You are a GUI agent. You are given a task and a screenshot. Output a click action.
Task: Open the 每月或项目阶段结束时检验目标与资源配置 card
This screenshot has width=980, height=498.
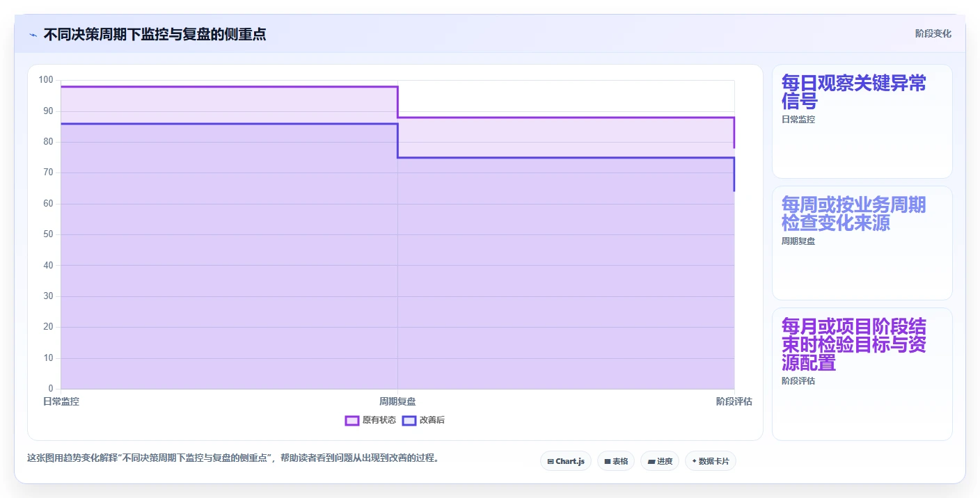pos(862,374)
